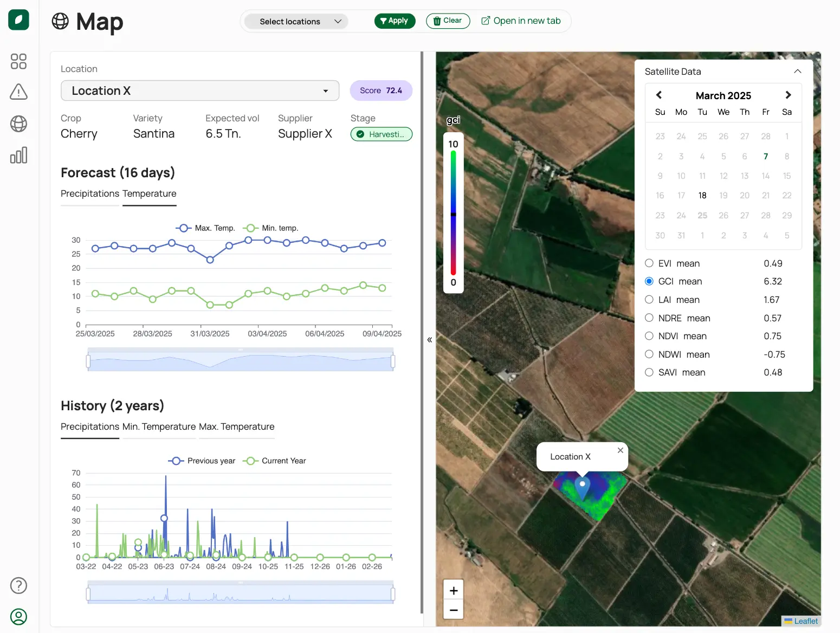
Task: Select the SAVI mean radio button
Action: (649, 372)
